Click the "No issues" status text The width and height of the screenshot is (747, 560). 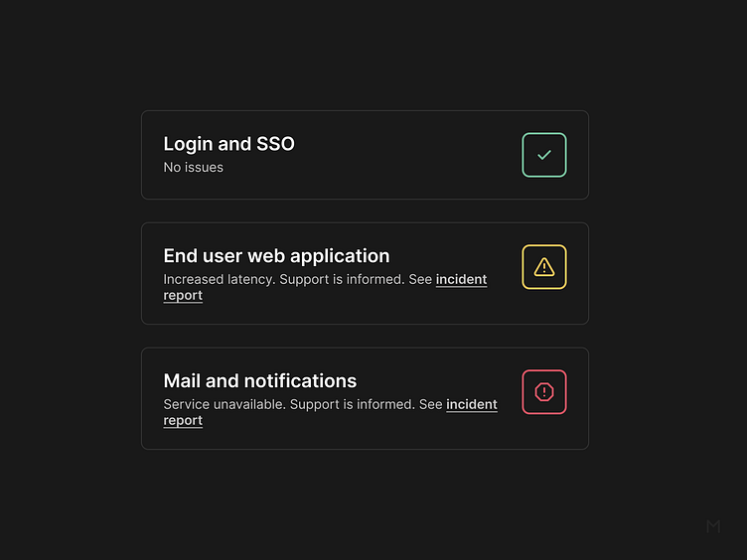click(193, 168)
